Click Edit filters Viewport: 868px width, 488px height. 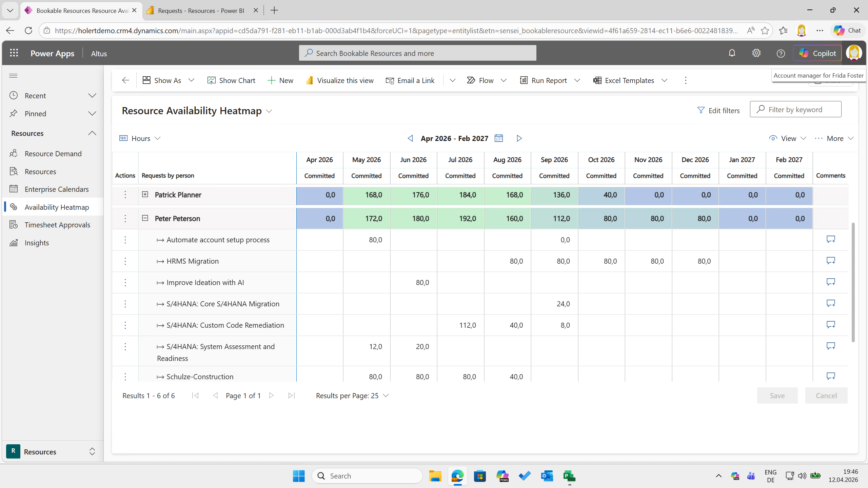pos(718,110)
